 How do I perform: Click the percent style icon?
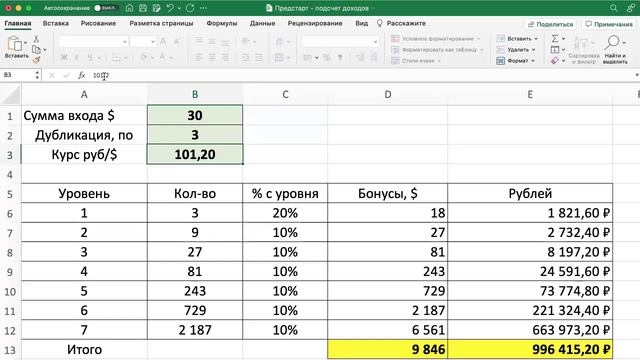(x=327, y=58)
